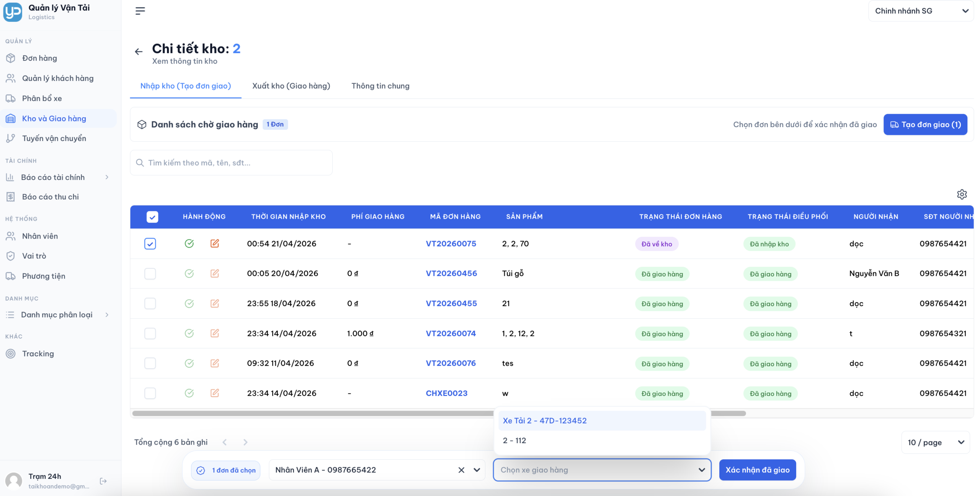
Task: Open order link VT20260075
Action: click(451, 244)
